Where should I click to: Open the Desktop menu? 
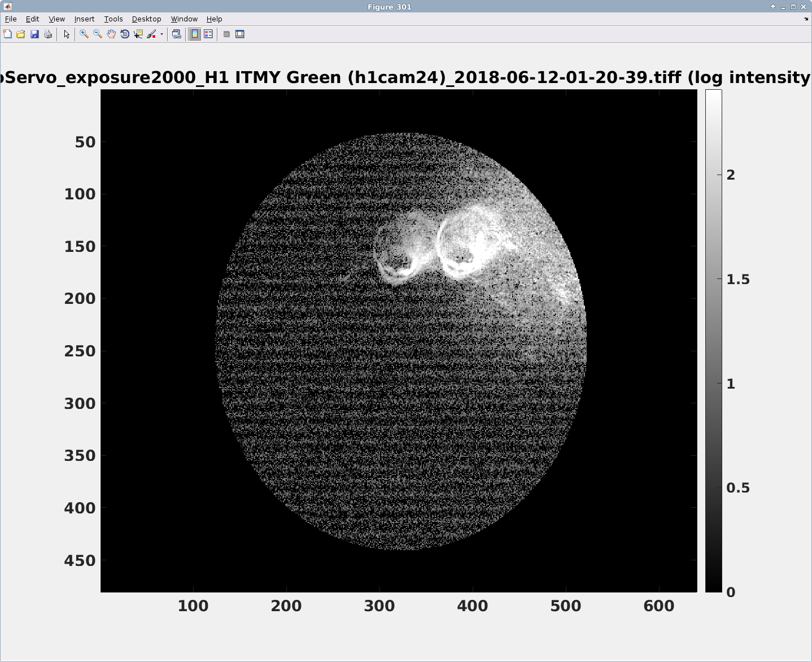coord(146,19)
